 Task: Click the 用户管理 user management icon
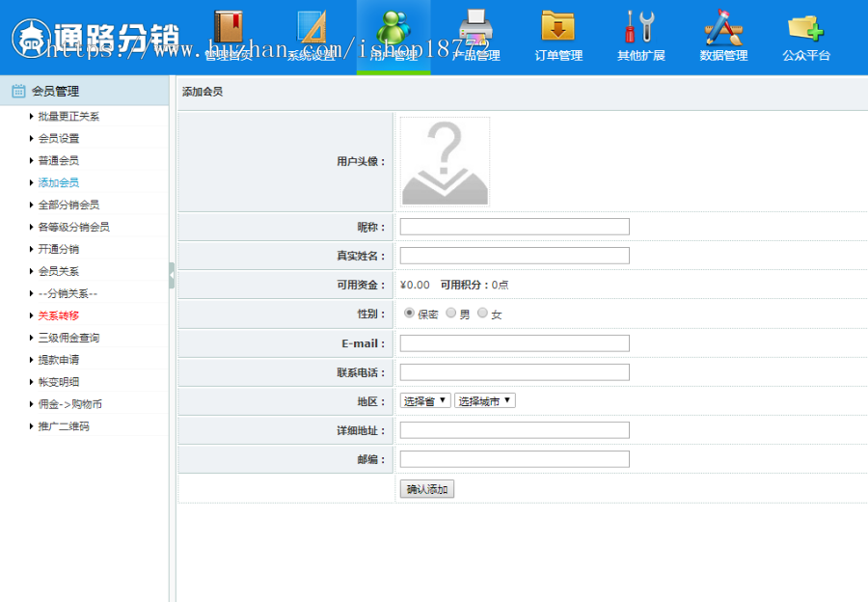[393, 29]
